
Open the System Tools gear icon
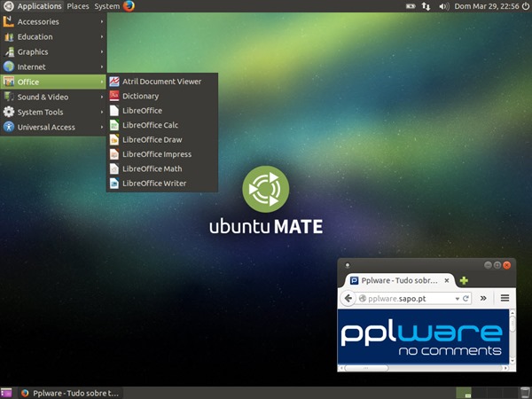[9, 112]
